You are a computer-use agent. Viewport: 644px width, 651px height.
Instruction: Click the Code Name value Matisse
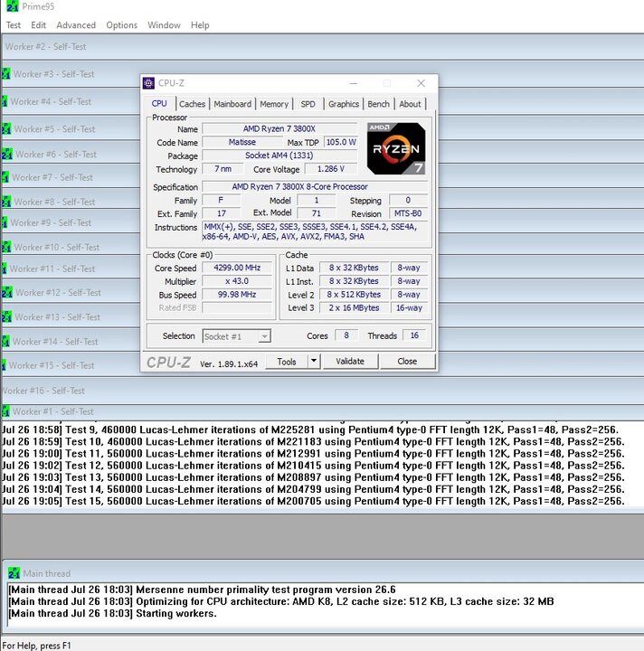click(x=242, y=142)
